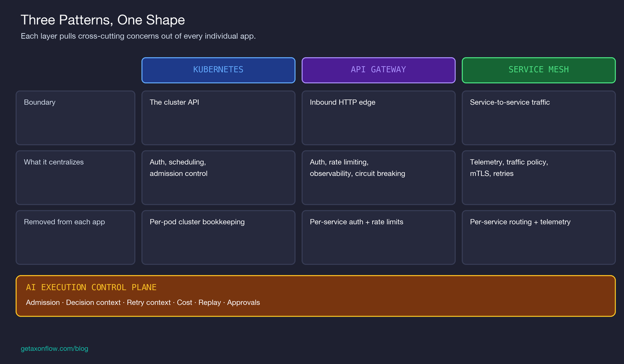Select the API GATEWAY column header
This screenshot has height=364, width=624.
tap(379, 70)
